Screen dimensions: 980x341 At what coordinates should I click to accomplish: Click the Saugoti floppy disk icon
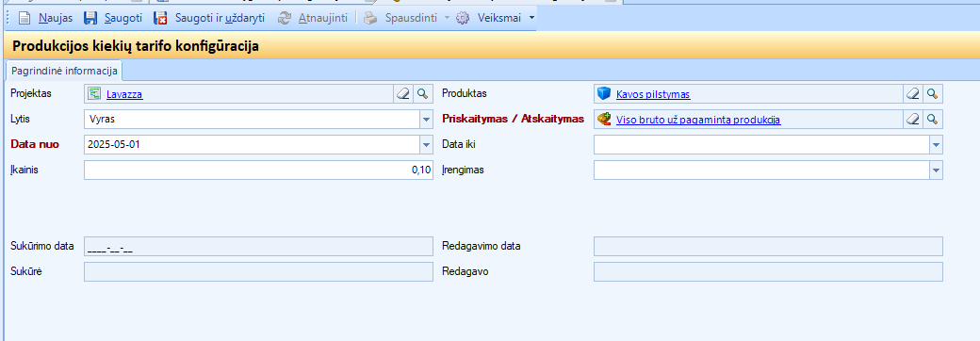pyautogui.click(x=90, y=18)
